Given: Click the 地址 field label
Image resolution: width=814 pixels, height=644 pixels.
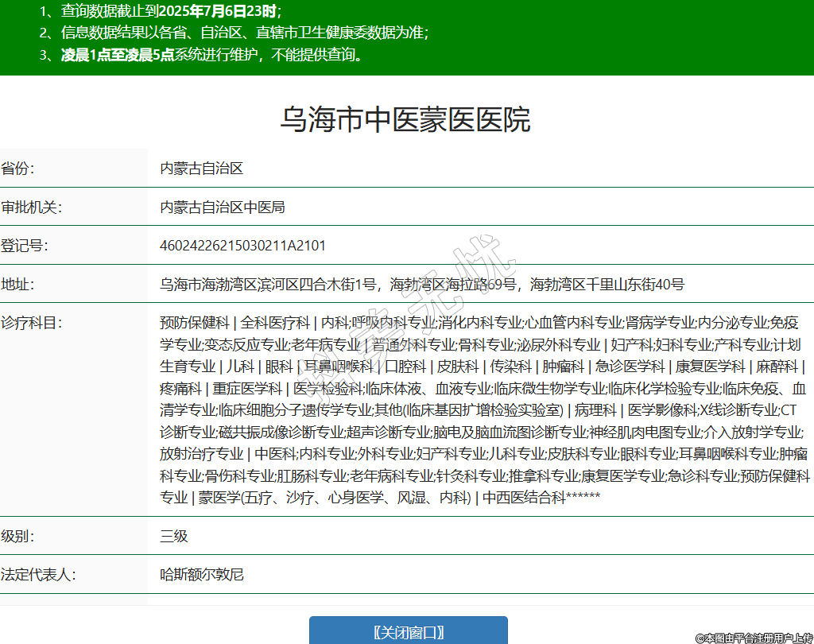Looking at the screenshot, I should click(x=17, y=285).
